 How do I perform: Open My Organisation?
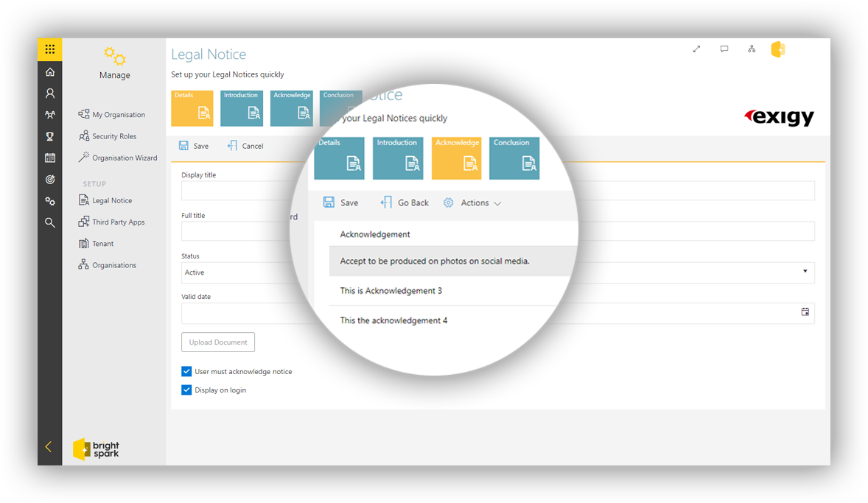tap(112, 115)
